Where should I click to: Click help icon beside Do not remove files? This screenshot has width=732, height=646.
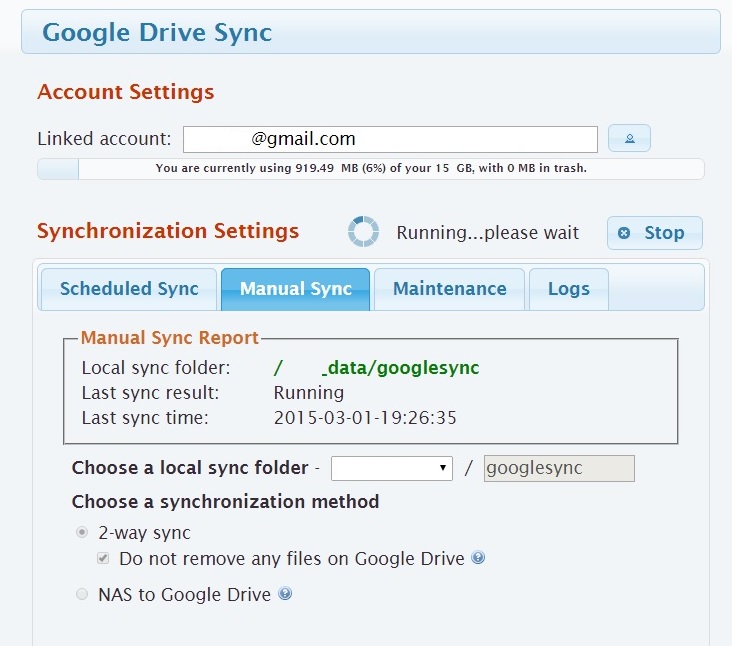478,557
